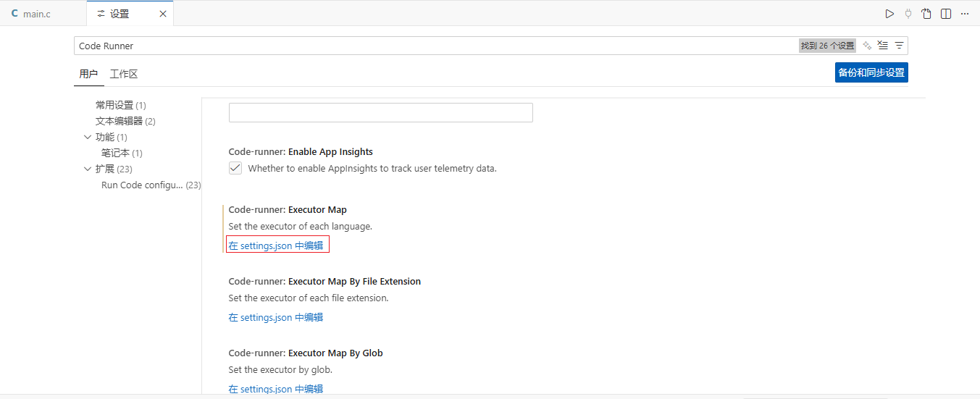Click the Run Code play icon
The height and width of the screenshot is (399, 980).
click(889, 14)
